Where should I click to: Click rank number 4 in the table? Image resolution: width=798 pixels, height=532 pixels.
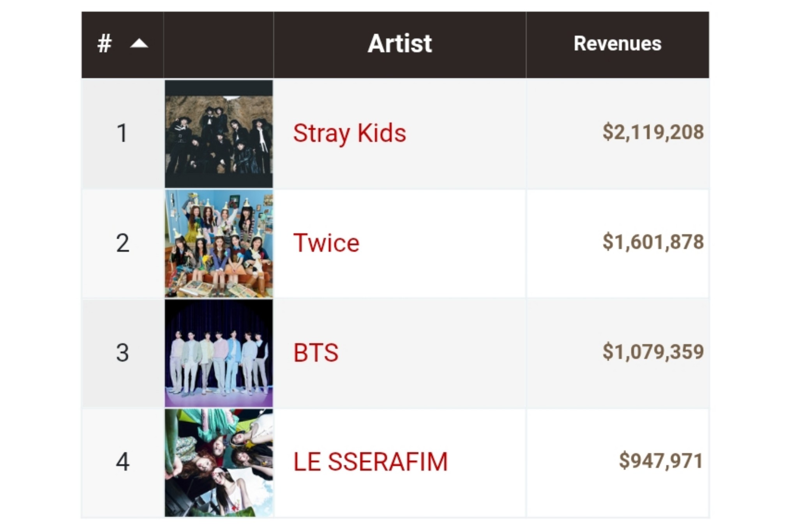coord(122,462)
